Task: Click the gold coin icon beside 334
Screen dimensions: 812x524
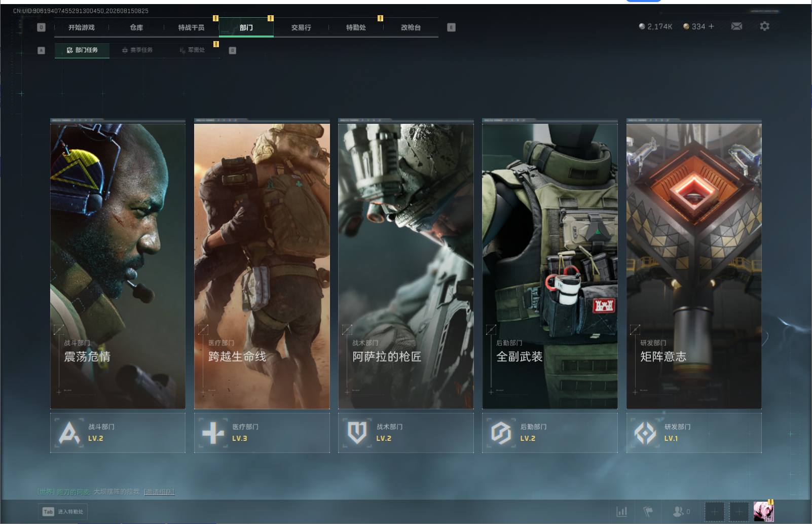Action: 686,26
